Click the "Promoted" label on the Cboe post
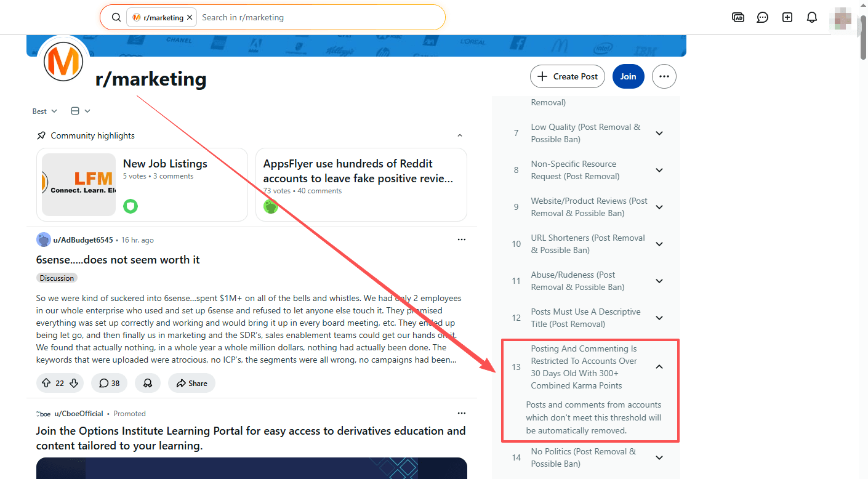 [x=129, y=414]
